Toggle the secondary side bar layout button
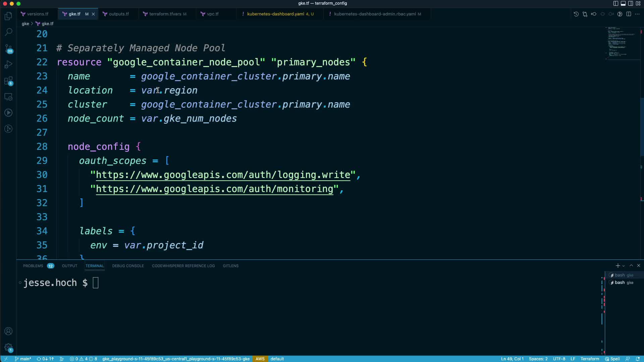The image size is (644, 362). point(630,3)
